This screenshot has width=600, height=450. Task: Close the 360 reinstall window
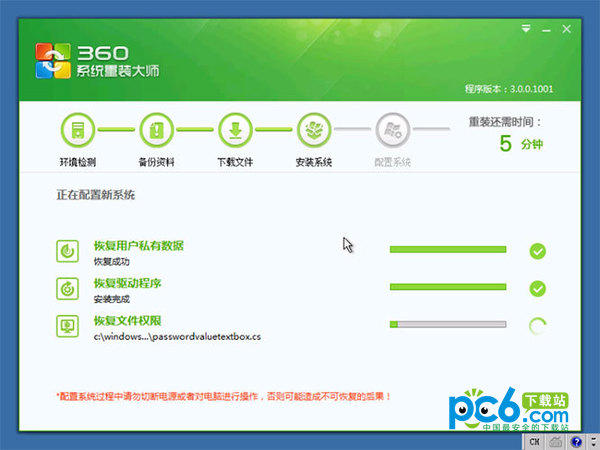tap(567, 29)
